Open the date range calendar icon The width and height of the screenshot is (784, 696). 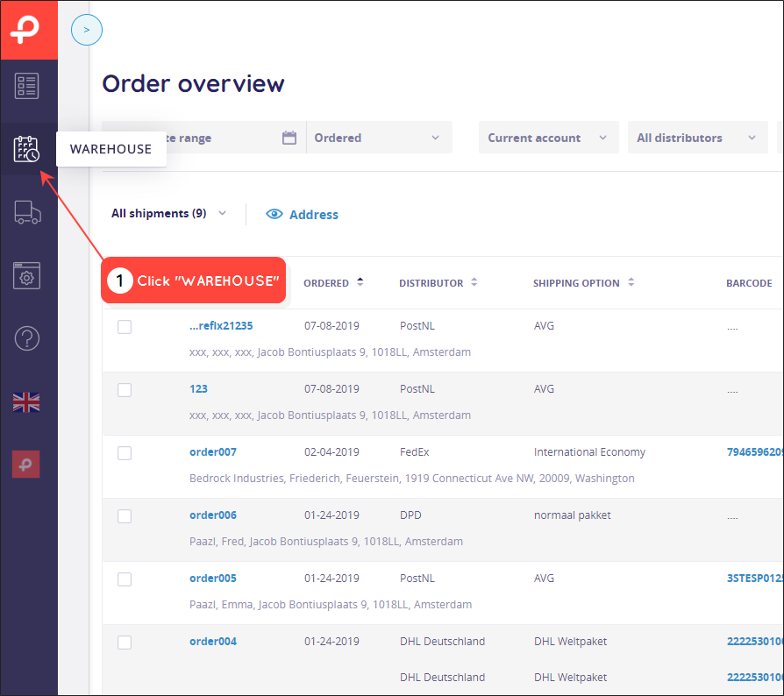pos(289,138)
